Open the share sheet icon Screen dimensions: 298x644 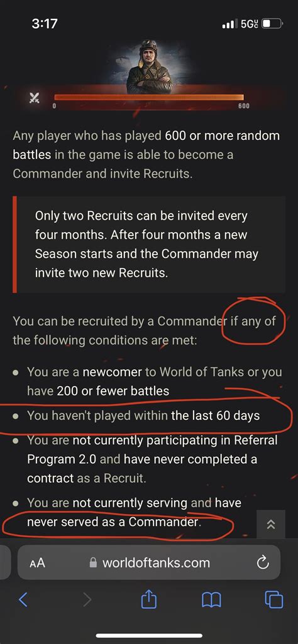point(148,599)
